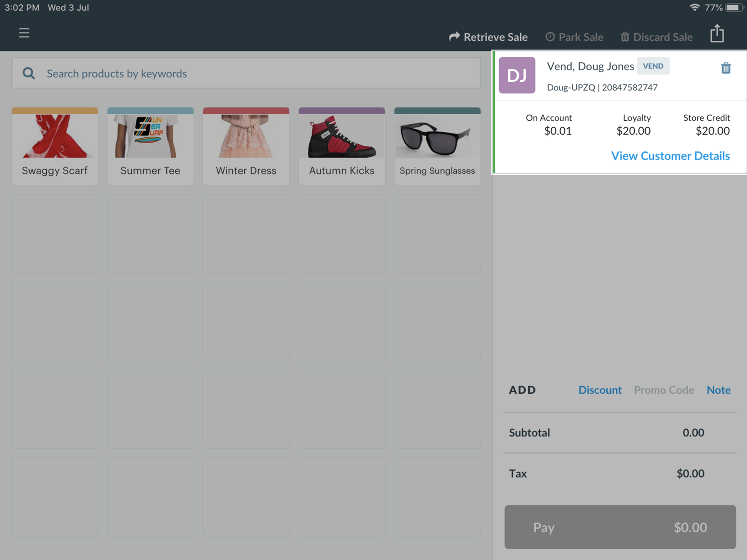Screen dimensions: 747x560
Task: Select the Spring Sunglasses product tile
Action: (437, 147)
